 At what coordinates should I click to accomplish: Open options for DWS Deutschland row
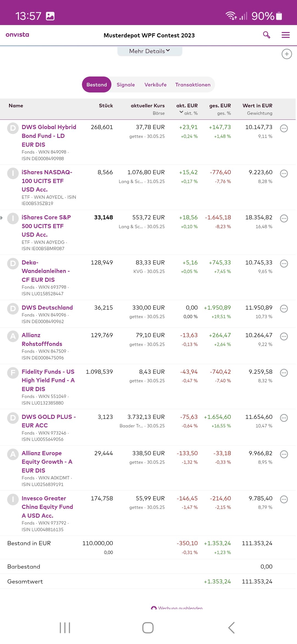[x=284, y=309]
